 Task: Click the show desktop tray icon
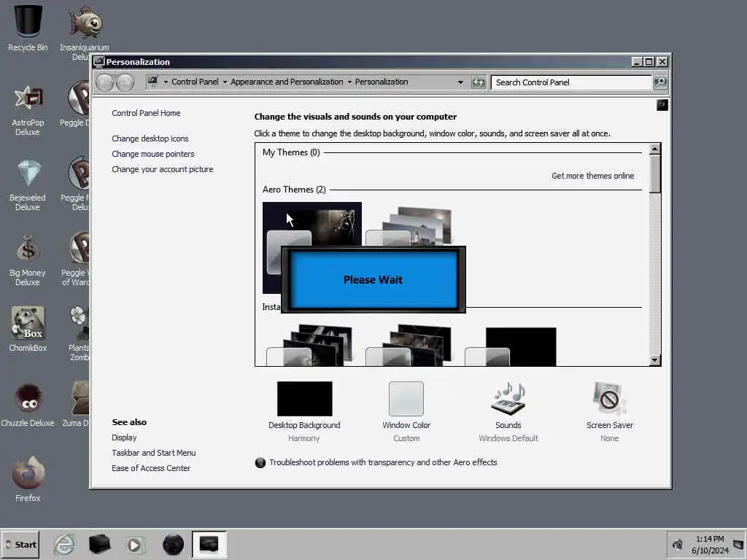click(x=738, y=544)
